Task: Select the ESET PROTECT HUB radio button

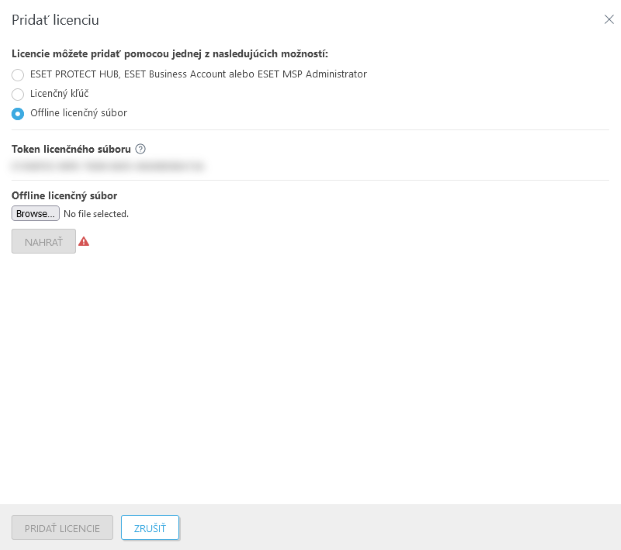Action: (17, 75)
